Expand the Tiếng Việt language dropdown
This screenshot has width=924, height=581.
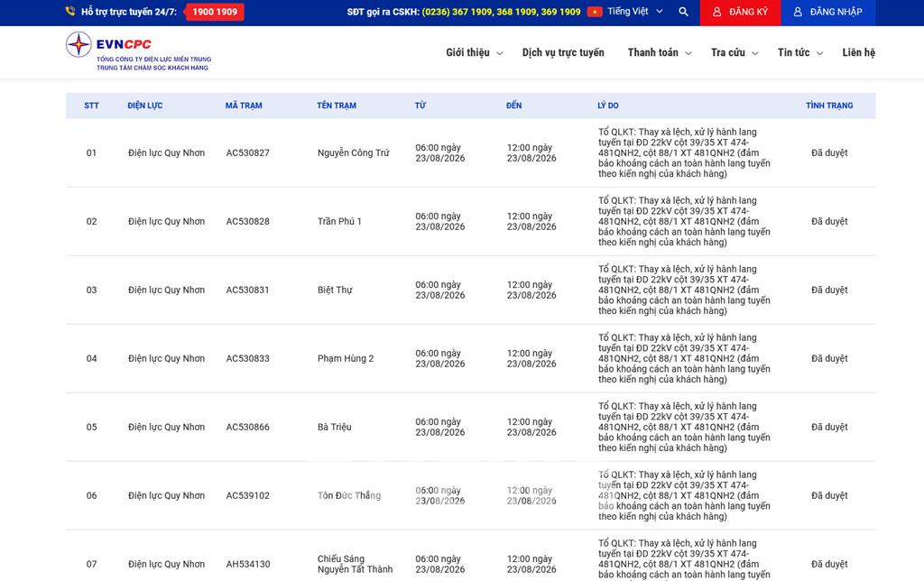tap(634, 11)
